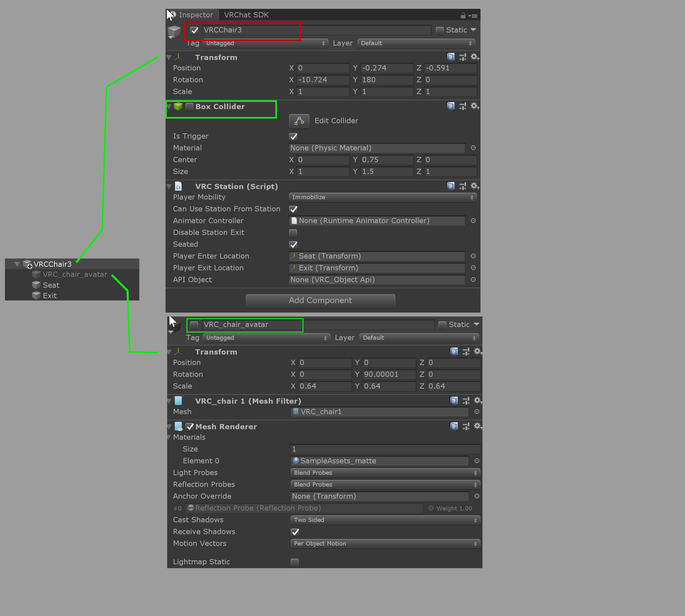685x616 pixels.
Task: Open object picker for SampleAssets_matte element
Action: pyautogui.click(x=477, y=461)
